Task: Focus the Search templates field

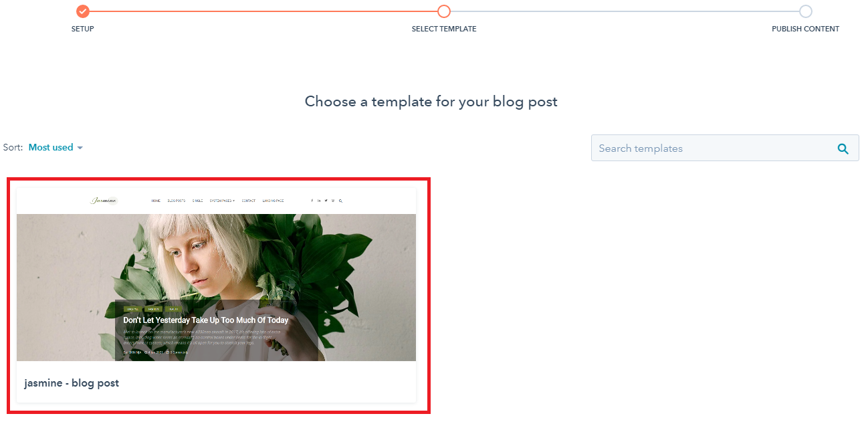Action: coord(725,148)
